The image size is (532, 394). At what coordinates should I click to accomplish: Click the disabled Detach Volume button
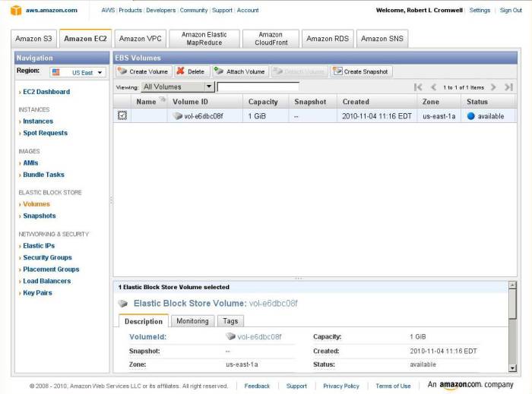coord(299,71)
